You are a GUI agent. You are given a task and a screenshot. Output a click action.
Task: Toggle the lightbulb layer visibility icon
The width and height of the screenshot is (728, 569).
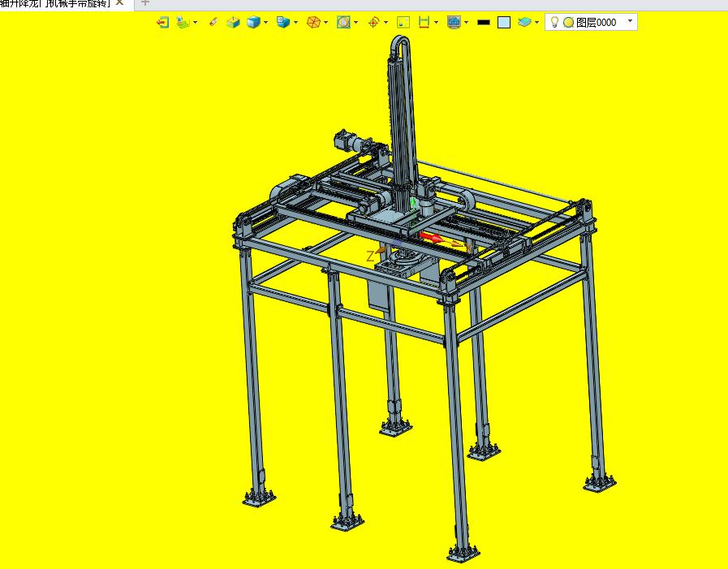tap(554, 22)
